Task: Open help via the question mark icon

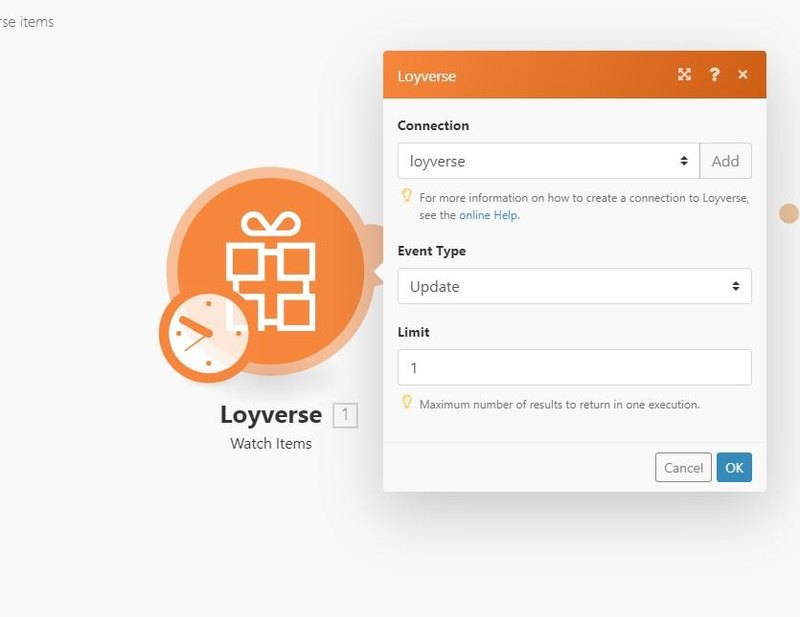Action: tap(714, 75)
